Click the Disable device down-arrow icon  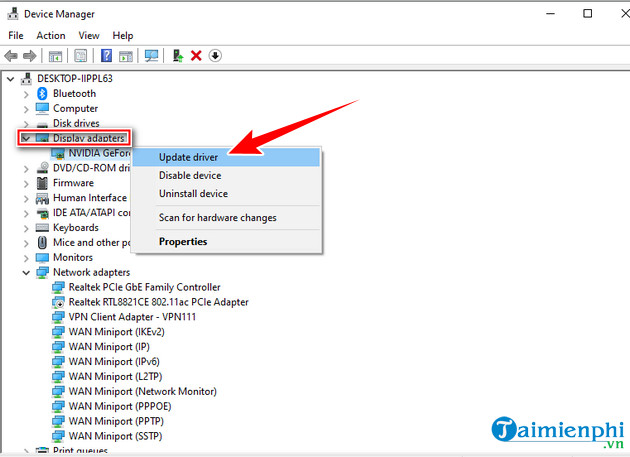(x=215, y=55)
